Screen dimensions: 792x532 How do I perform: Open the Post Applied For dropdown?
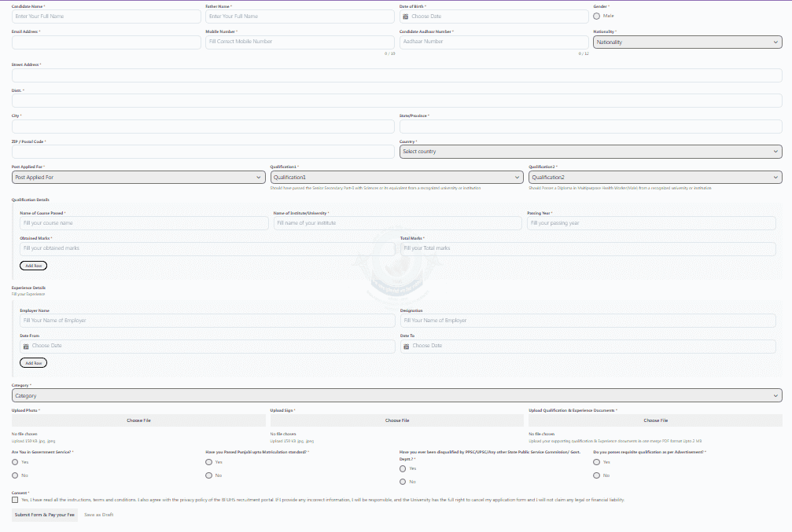click(138, 178)
